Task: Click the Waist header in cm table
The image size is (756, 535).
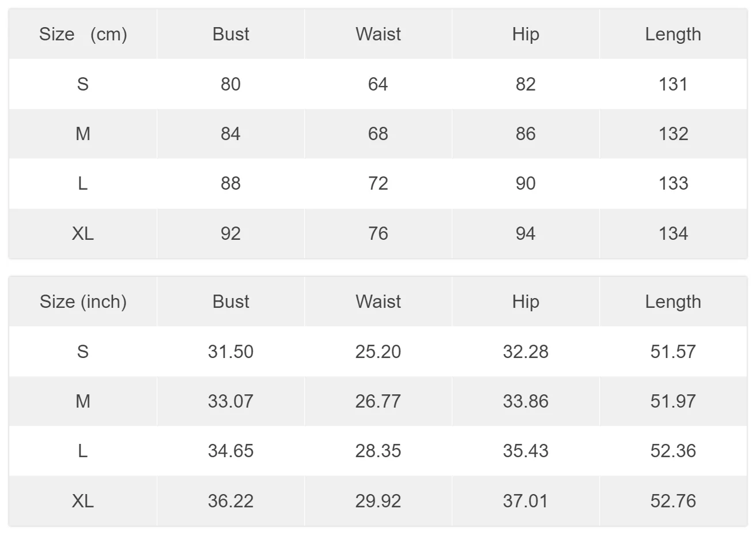Action: tap(378, 34)
